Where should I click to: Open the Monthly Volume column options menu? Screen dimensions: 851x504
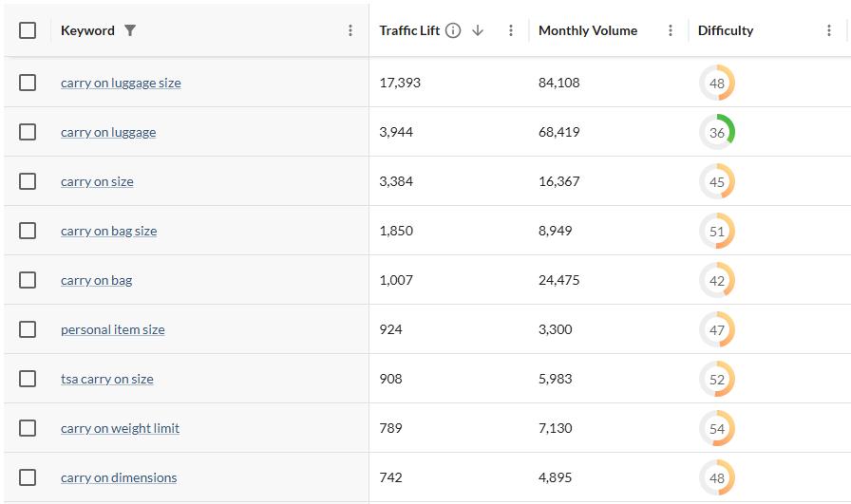[671, 30]
